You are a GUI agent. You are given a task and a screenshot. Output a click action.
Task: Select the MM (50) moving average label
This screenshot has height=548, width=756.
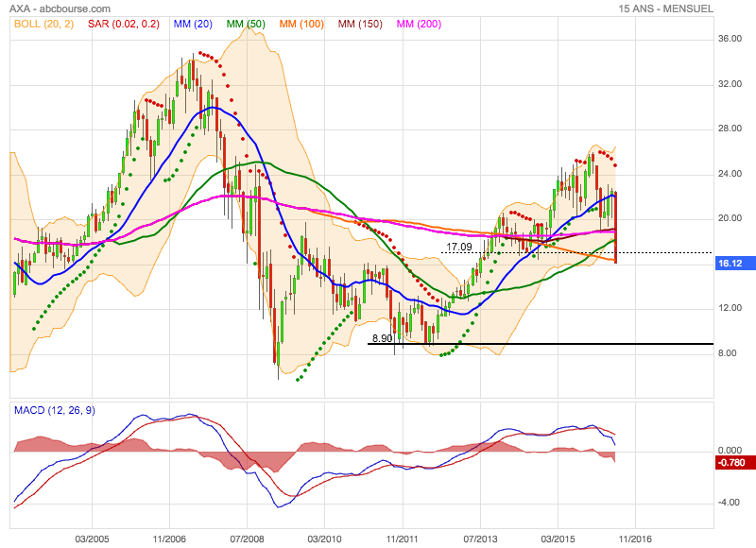pyautogui.click(x=246, y=25)
